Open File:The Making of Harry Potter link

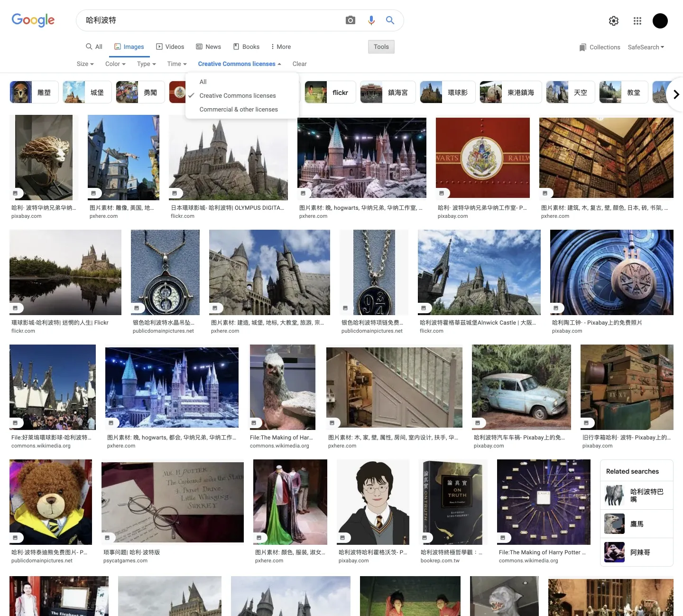tap(542, 552)
